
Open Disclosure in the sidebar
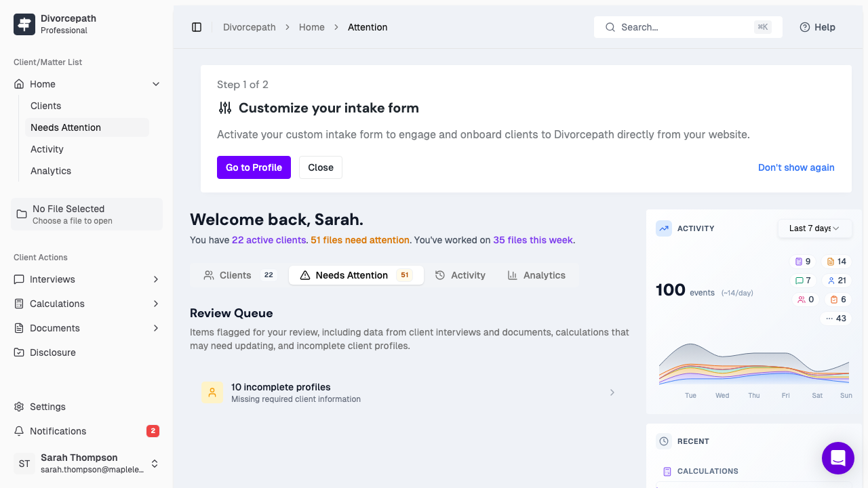click(x=87, y=352)
